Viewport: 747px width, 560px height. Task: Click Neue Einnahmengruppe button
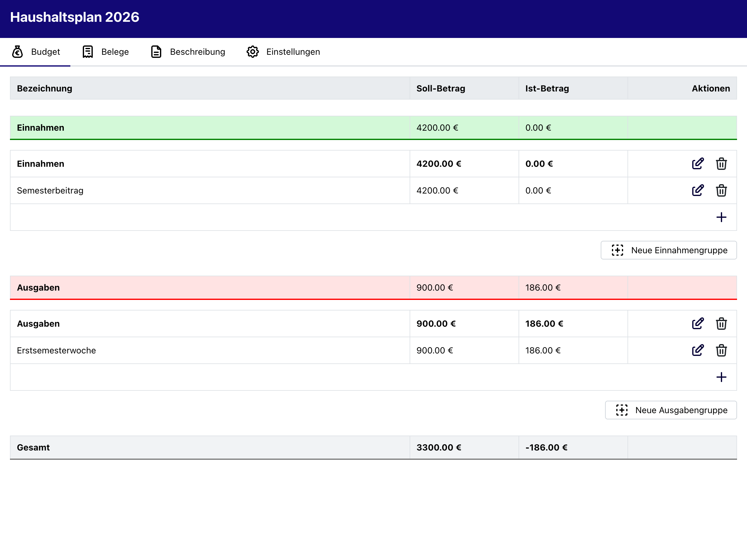[669, 250]
